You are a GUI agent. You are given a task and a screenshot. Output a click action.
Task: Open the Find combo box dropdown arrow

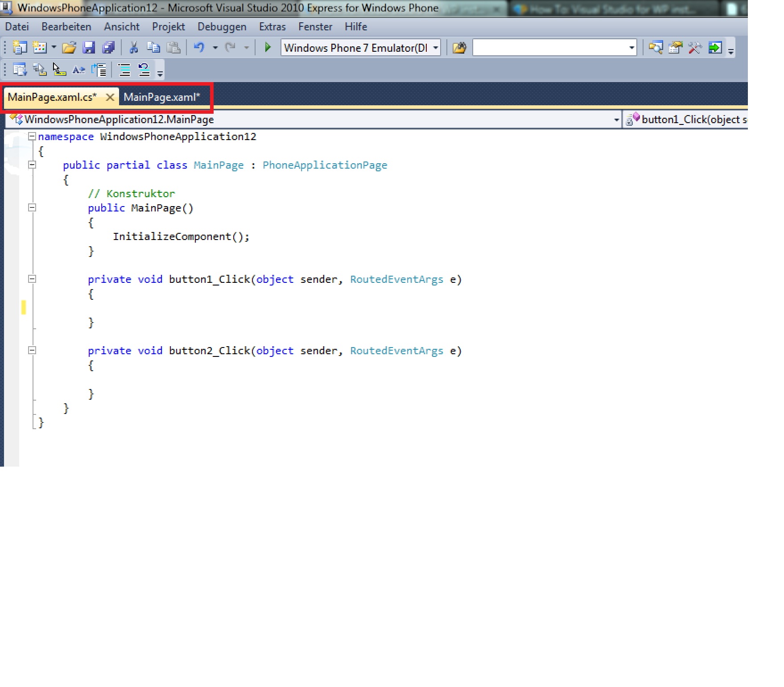[x=631, y=48]
